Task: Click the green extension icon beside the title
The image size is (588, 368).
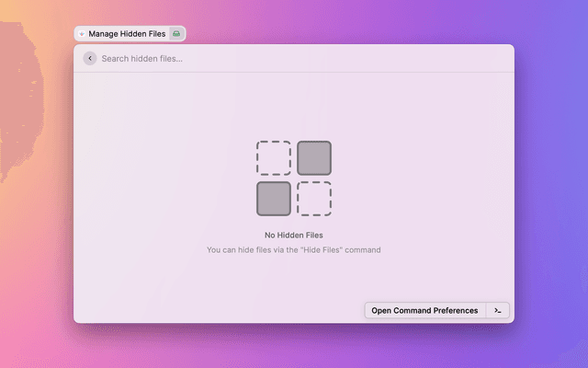Action: pyautogui.click(x=176, y=34)
